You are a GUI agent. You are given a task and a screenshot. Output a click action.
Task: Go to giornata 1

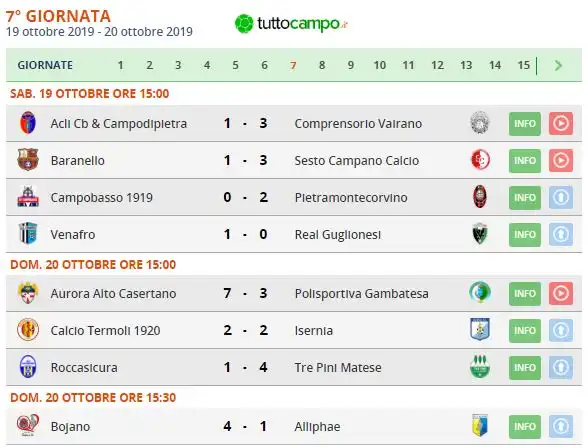pos(120,65)
